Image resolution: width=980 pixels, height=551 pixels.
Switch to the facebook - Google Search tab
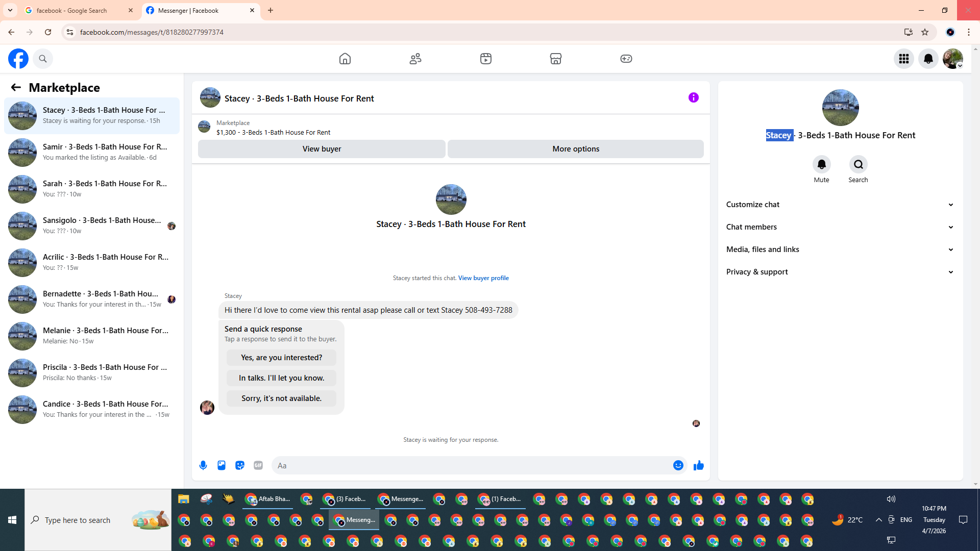coord(79,10)
